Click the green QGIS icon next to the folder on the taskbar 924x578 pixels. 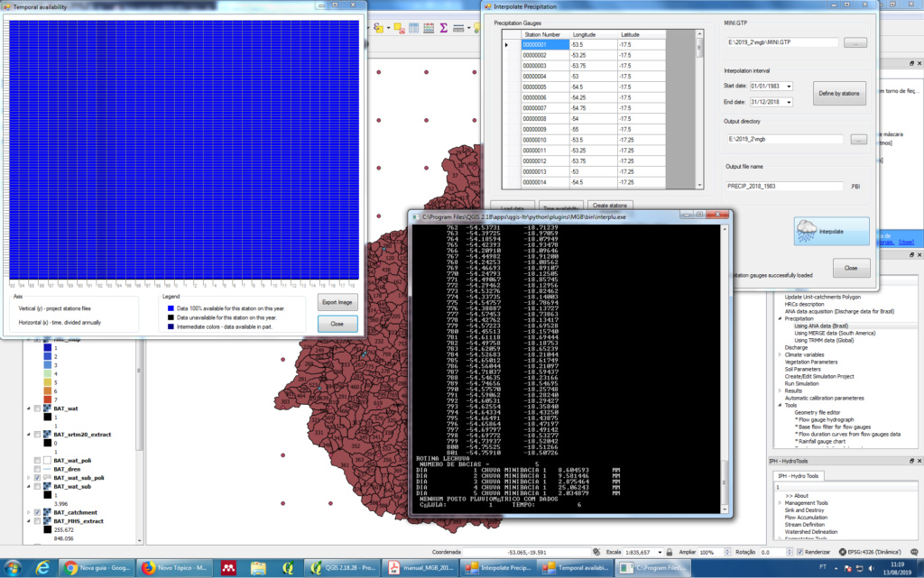click(288, 568)
